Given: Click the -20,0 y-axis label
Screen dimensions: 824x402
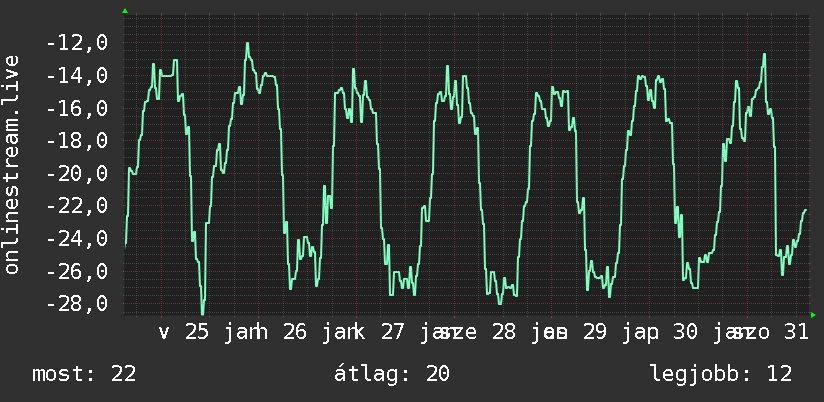Looking at the screenshot, I should (x=77, y=173).
